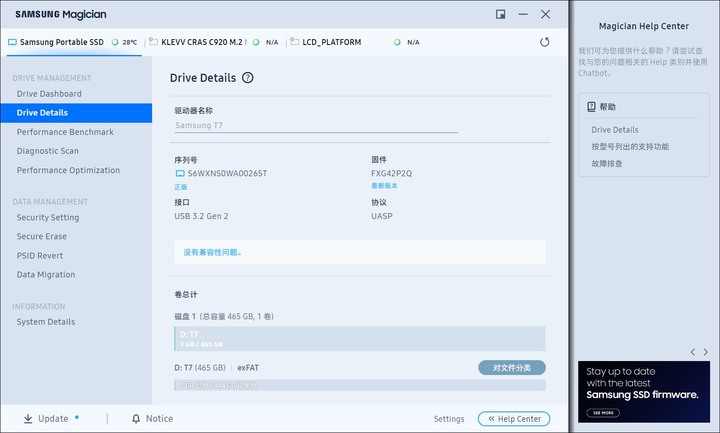Click the Notice button at bottom

[x=152, y=419]
